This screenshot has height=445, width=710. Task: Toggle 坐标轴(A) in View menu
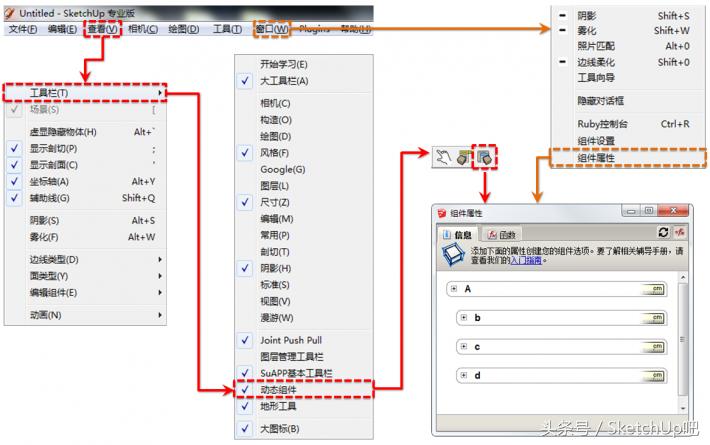pyautogui.click(x=14, y=181)
